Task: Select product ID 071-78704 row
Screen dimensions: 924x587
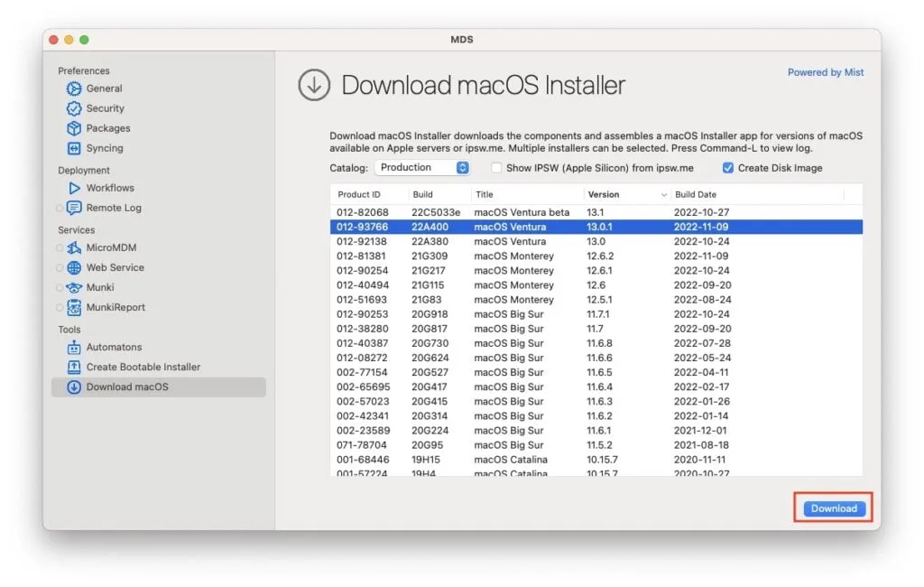Action: tap(596, 445)
